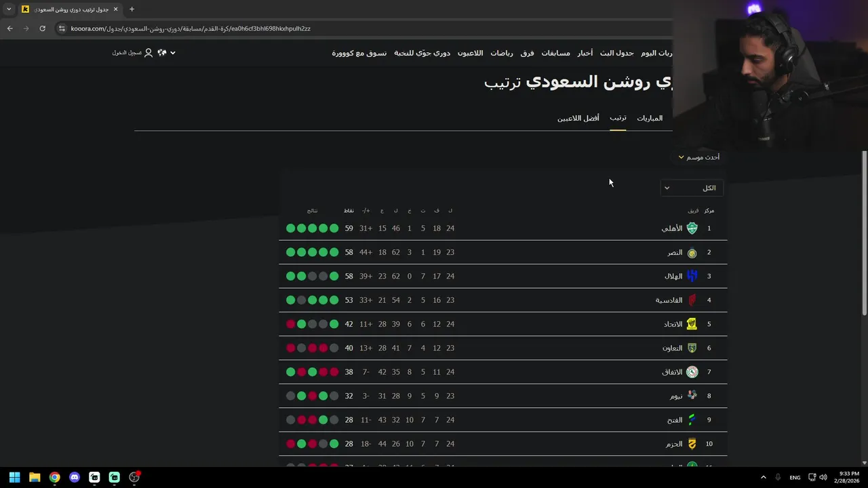Open Google Chrome from the taskbar
Screen dimensions: 868x488
(x=54, y=477)
